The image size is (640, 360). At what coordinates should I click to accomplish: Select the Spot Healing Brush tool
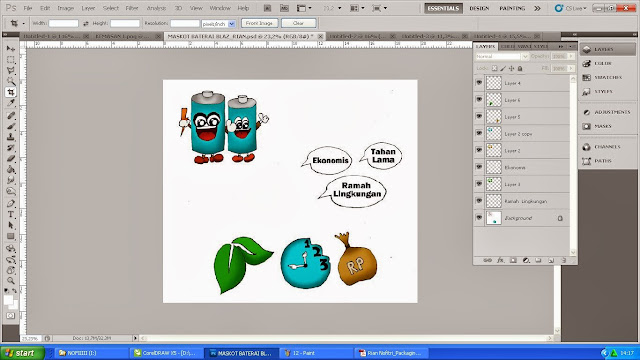click(11, 116)
